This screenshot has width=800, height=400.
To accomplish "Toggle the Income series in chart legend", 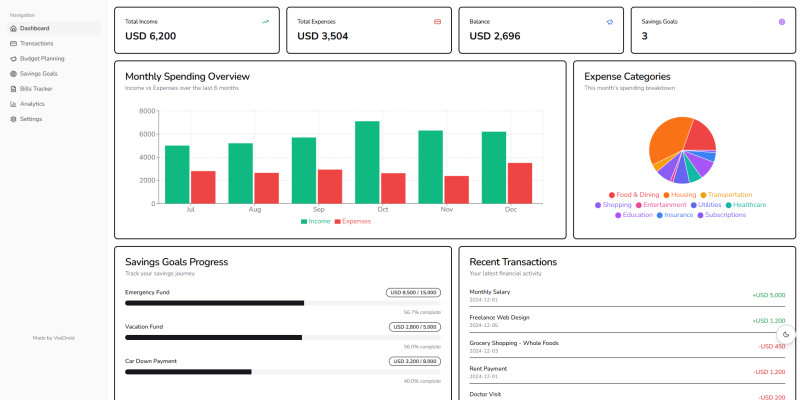I will point(315,221).
